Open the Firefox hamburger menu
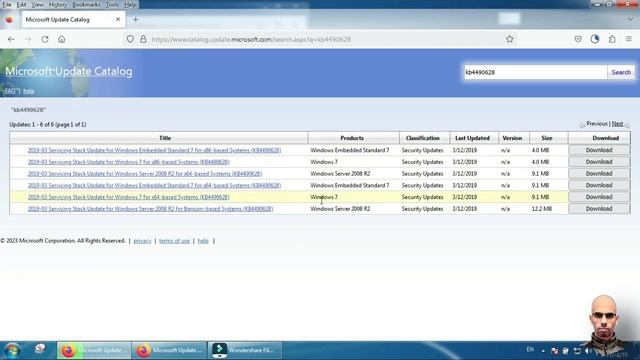This screenshot has height=360, width=640. click(x=629, y=39)
